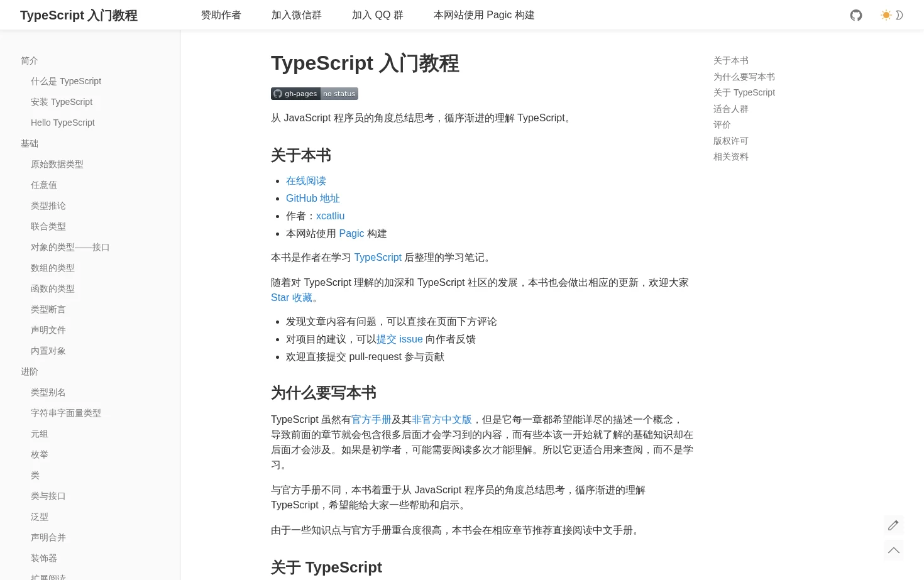
Task: Switch to light theme sun icon
Action: pyautogui.click(x=886, y=15)
